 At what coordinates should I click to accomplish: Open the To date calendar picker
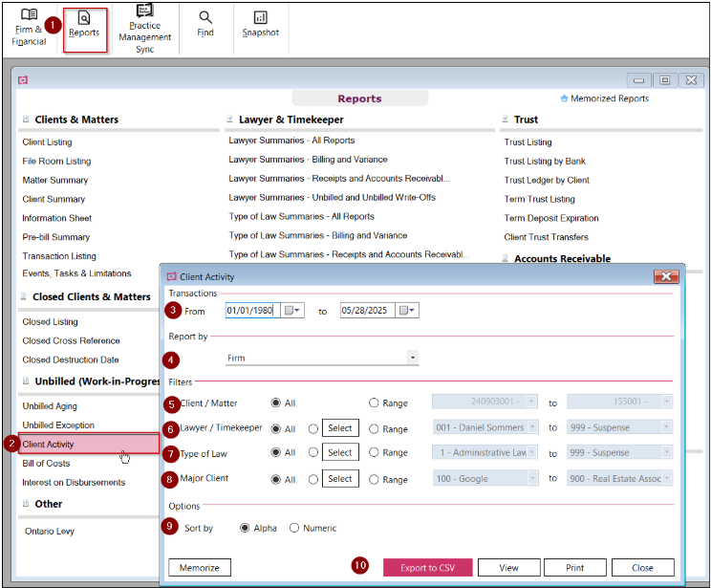(407, 311)
